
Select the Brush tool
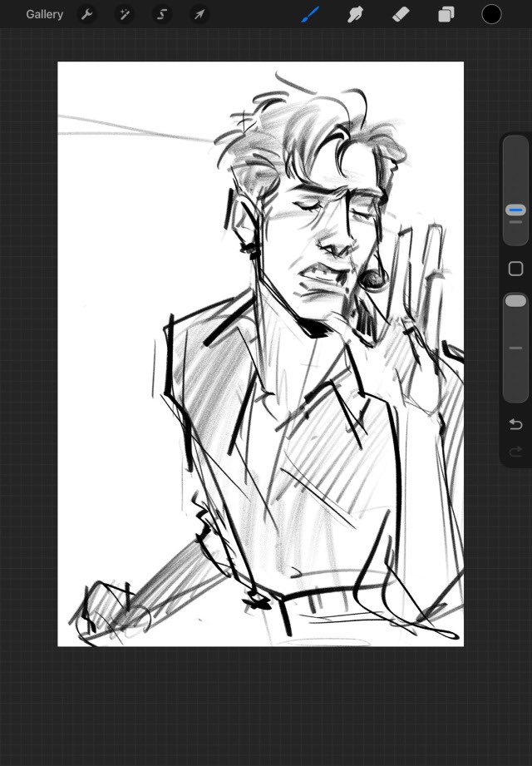(x=310, y=14)
